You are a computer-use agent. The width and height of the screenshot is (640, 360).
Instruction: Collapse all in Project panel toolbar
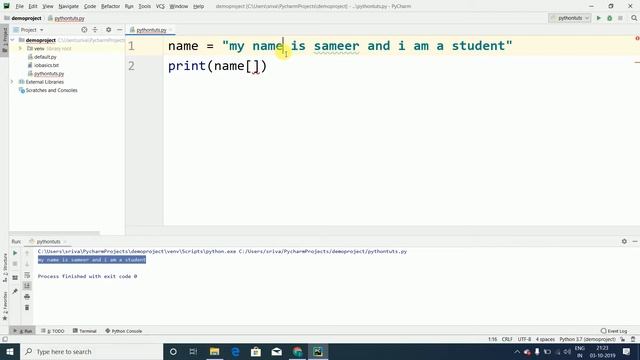(95, 30)
